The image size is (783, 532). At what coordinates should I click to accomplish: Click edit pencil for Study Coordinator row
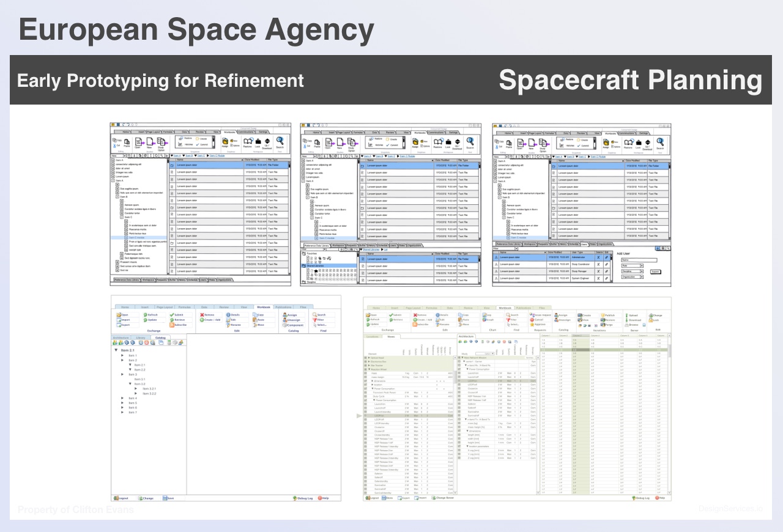606,264
